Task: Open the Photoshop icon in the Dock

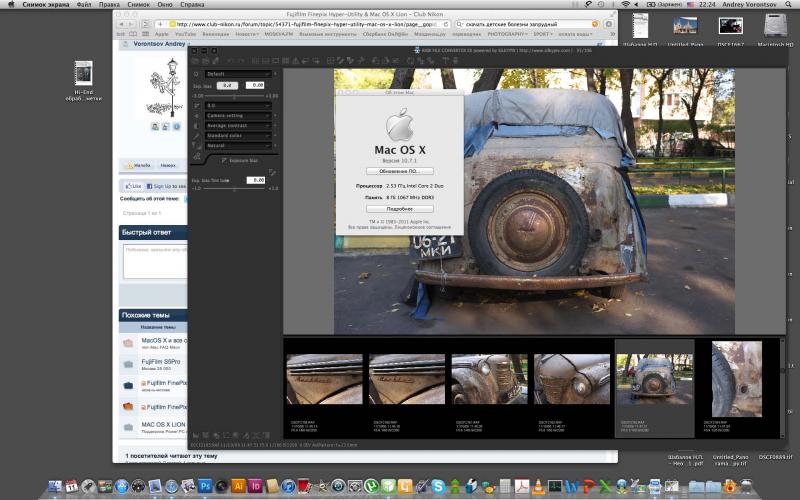Action: point(205,486)
